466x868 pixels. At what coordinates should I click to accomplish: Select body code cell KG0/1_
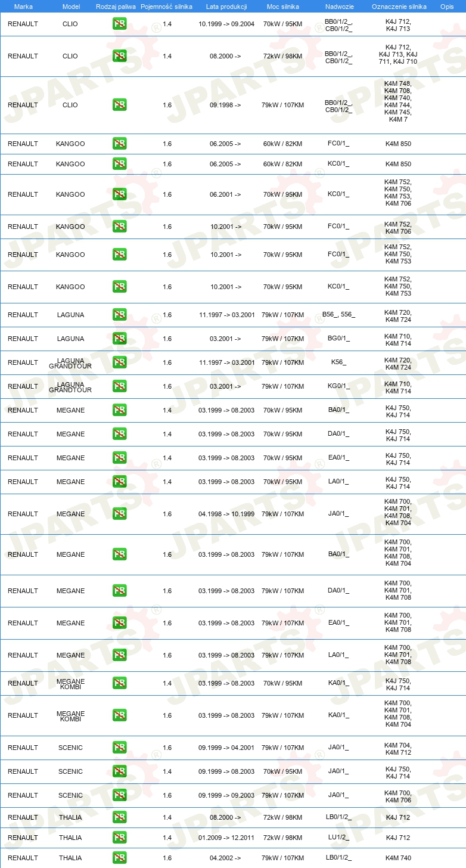click(338, 386)
